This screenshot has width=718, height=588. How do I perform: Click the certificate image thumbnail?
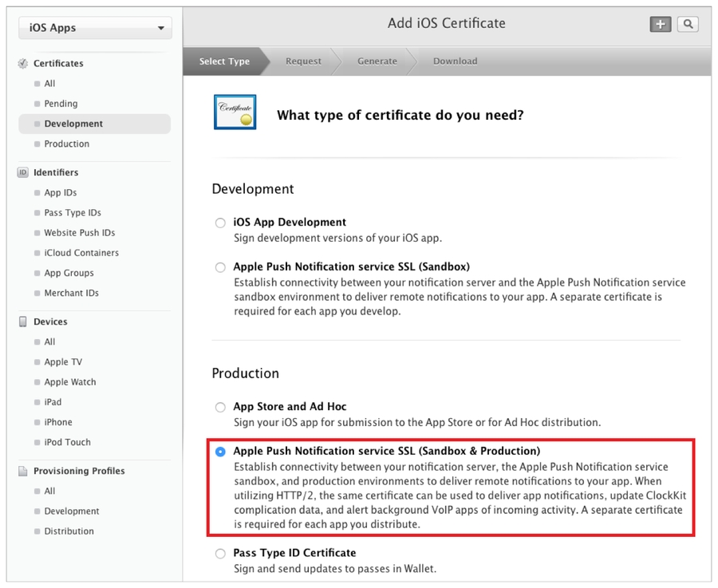pos(235,112)
